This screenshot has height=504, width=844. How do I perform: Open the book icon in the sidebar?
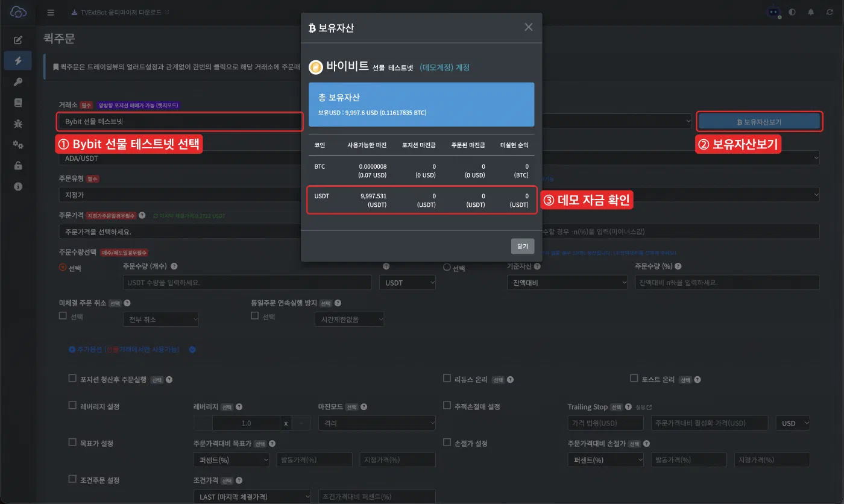18,102
